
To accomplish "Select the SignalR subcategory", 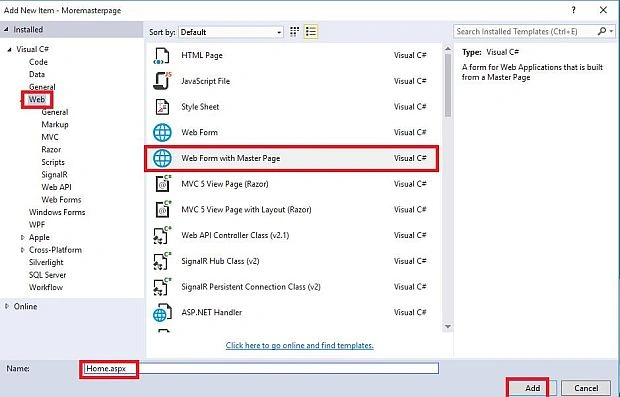I will point(55,175).
